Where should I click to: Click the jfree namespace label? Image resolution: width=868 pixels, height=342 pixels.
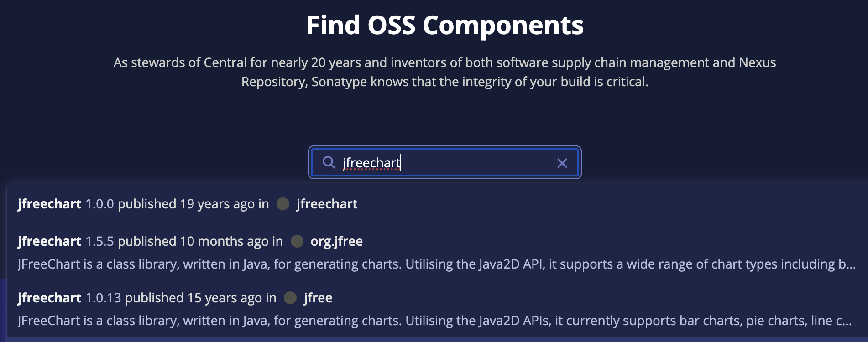pyautogui.click(x=318, y=297)
